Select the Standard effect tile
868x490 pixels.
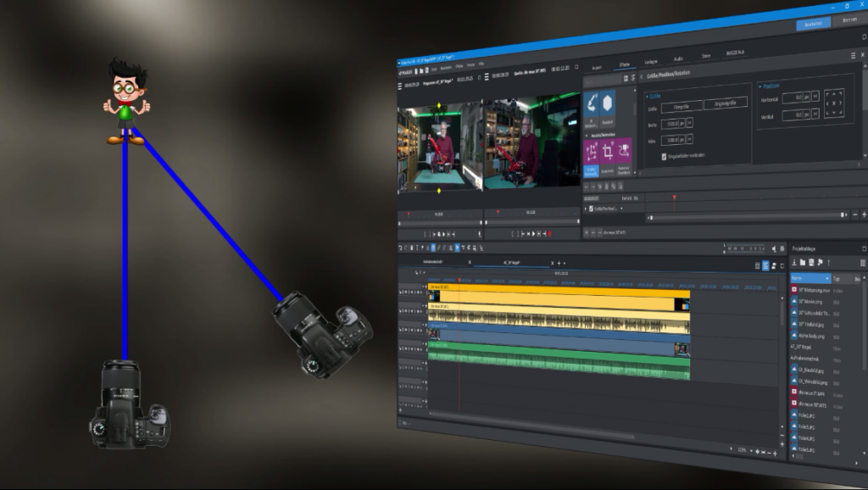coord(607,109)
